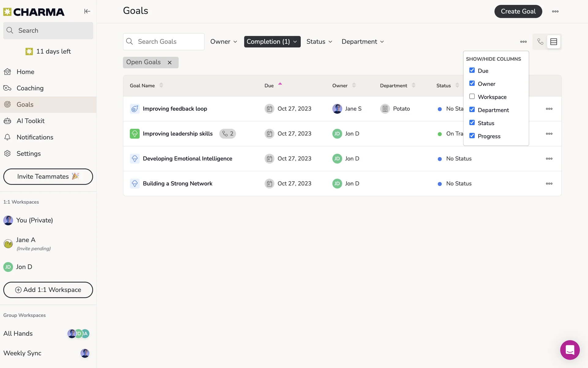This screenshot has width=588, height=368.
Task: Open the Completion (1) filter dropdown
Action: [272, 42]
